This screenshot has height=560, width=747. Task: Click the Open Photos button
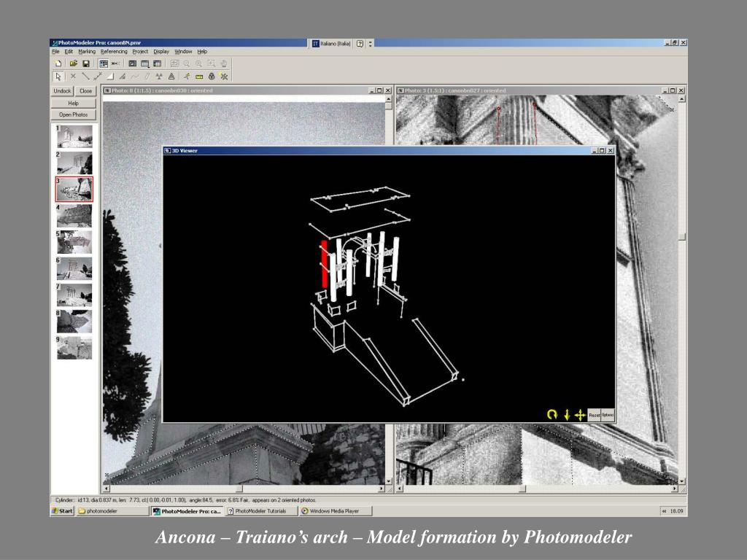[x=74, y=114]
